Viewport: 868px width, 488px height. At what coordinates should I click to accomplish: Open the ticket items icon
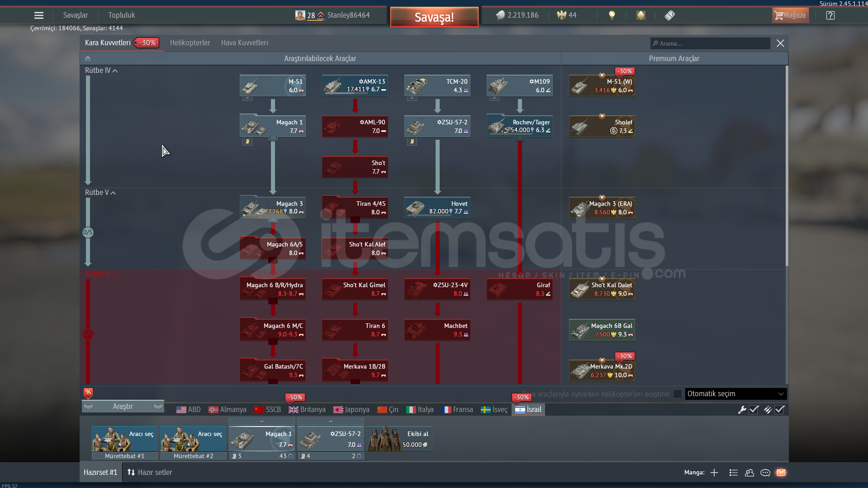click(670, 15)
